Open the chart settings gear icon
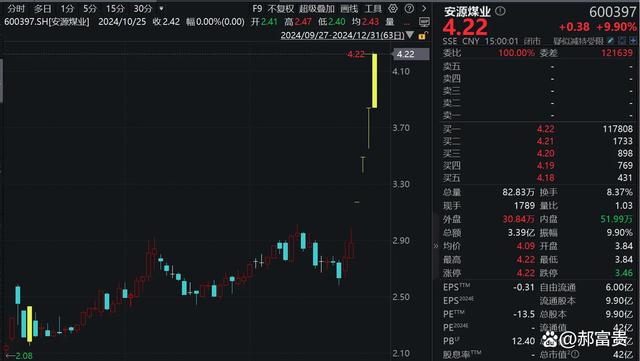 click(393, 9)
